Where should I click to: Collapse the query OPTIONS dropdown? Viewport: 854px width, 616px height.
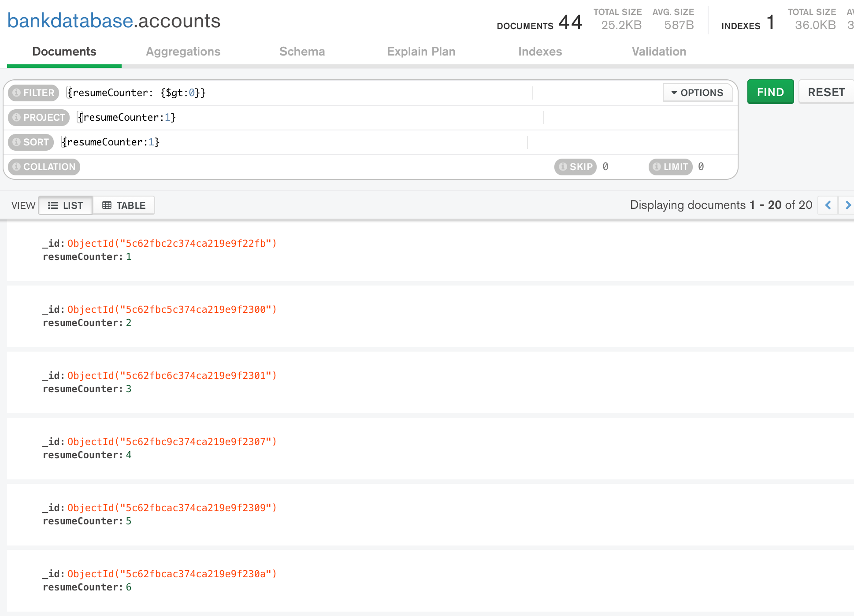click(697, 93)
